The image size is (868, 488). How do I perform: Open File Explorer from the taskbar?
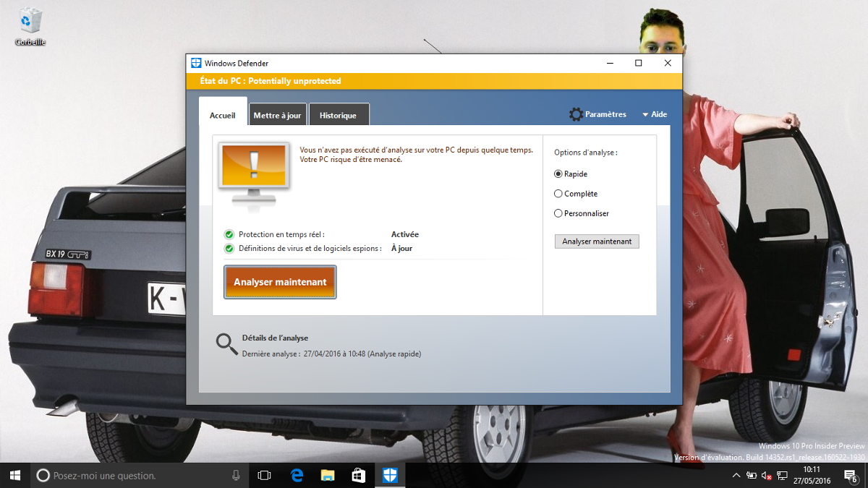pos(328,475)
